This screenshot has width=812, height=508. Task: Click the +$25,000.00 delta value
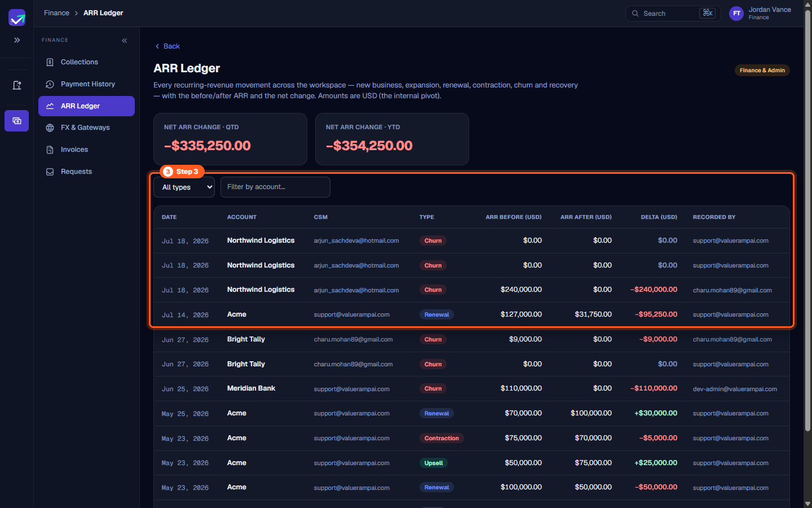pos(656,463)
